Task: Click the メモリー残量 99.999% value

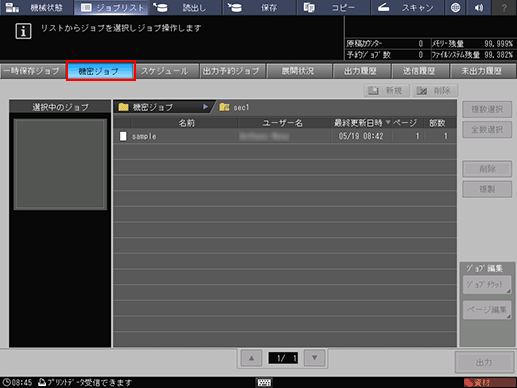Action: [498, 44]
